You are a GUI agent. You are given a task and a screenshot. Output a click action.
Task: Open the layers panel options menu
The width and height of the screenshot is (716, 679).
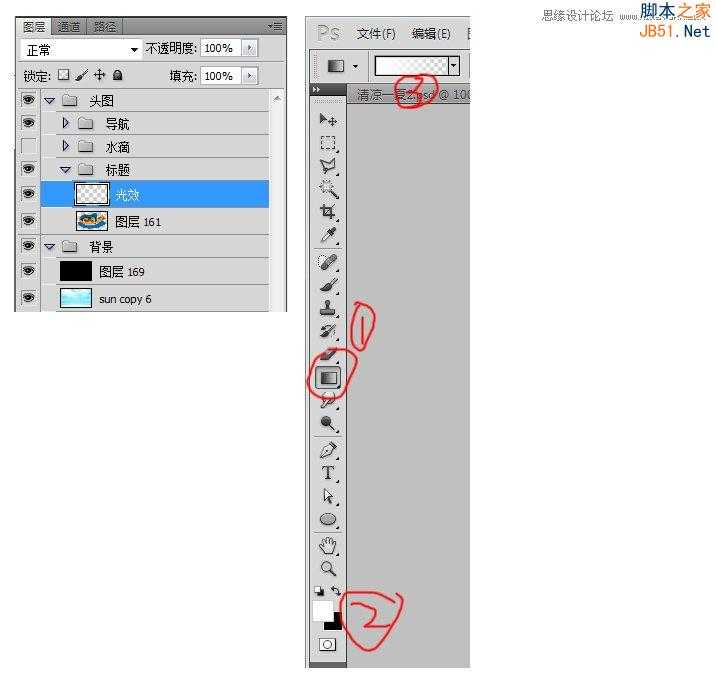[x=276, y=26]
